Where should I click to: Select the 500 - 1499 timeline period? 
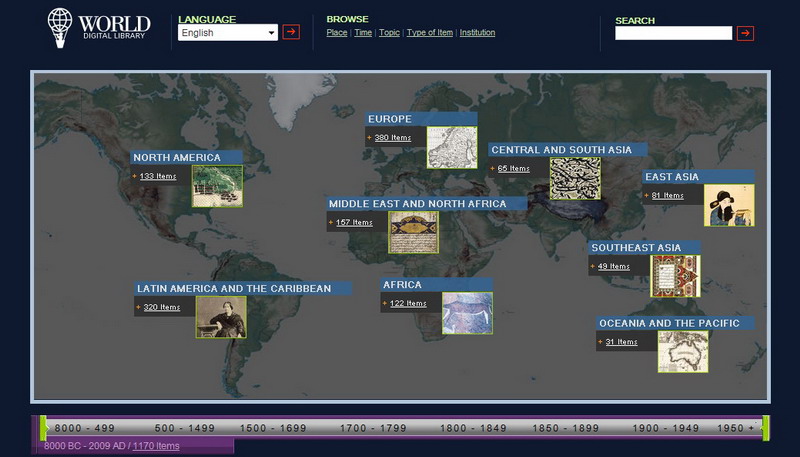tap(185, 428)
